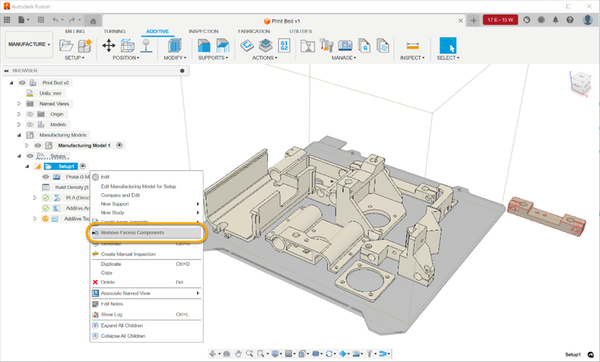Select the Move components cross-arrow tool
Viewport: 600px width, 362px height.
click(109, 46)
